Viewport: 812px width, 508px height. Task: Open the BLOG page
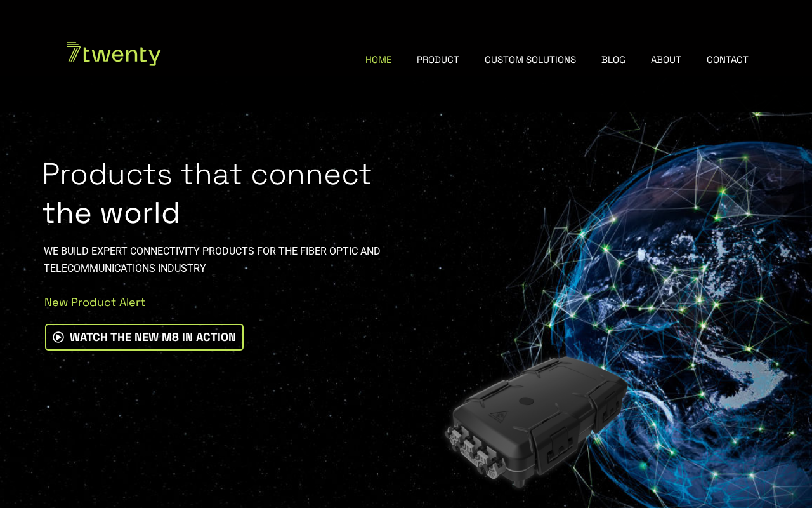pyautogui.click(x=613, y=60)
